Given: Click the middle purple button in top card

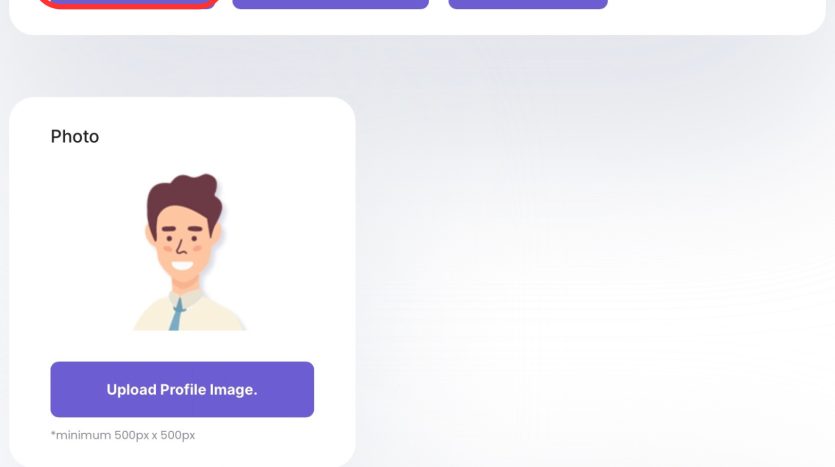Looking at the screenshot, I should (331, 4).
